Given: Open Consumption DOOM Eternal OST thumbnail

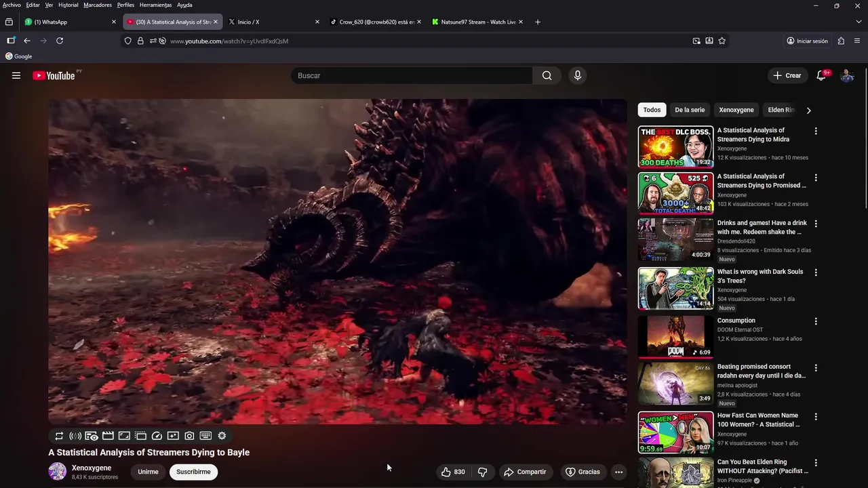Looking at the screenshot, I should 675,337.
